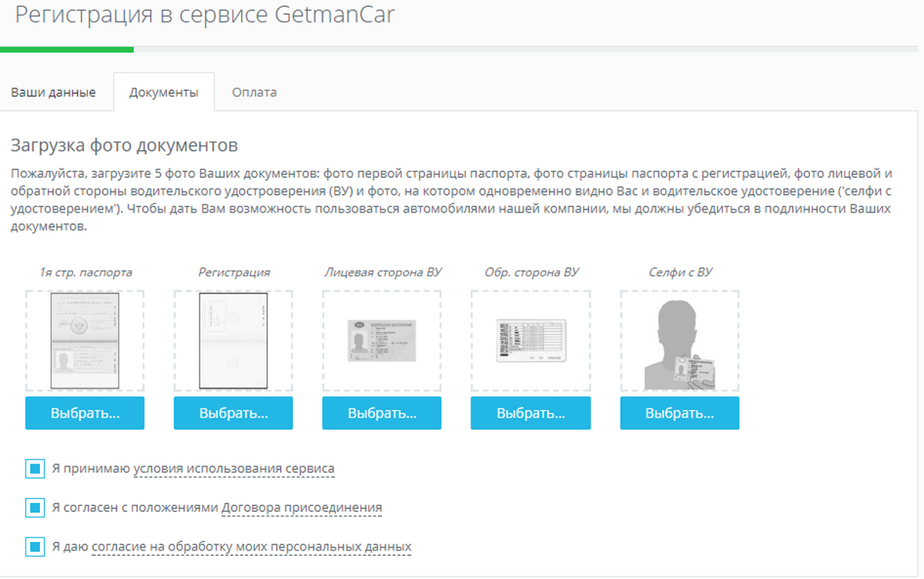
Task: Click the passport registration page placeholder image
Action: click(x=233, y=340)
